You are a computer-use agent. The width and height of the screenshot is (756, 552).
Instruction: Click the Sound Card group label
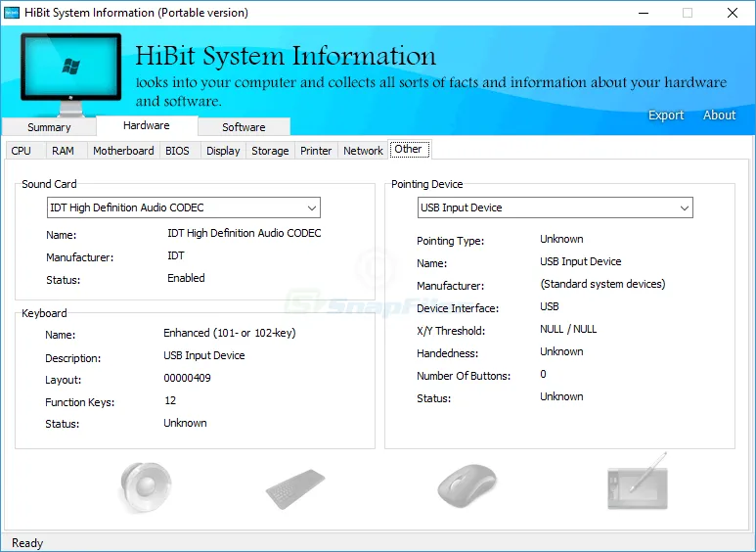49,184
